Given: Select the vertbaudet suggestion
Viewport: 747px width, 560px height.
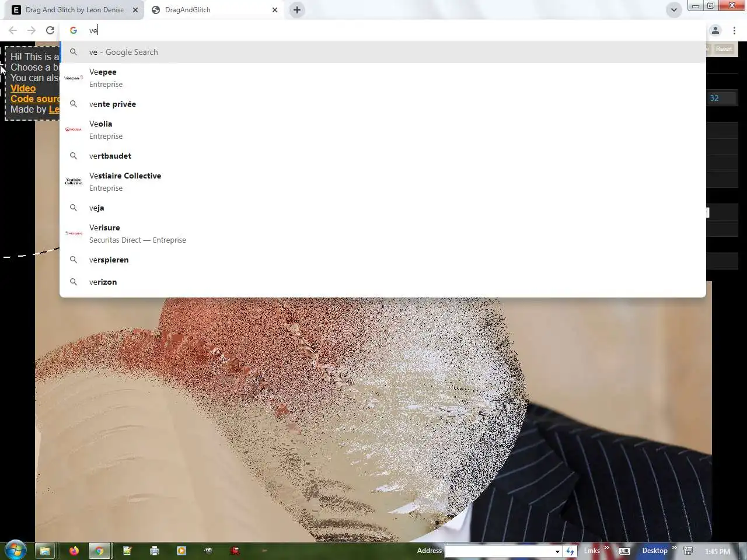Looking at the screenshot, I should point(382,156).
